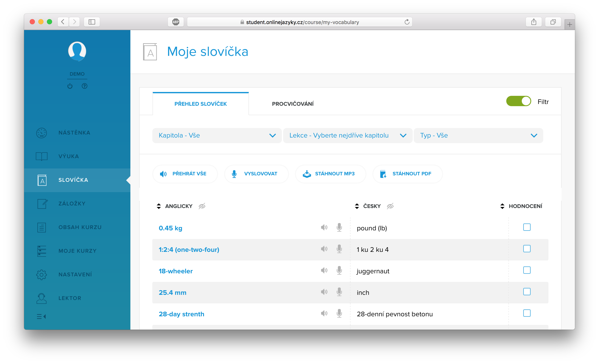Play audio for 0.45 kg
This screenshot has width=599, height=364.
pyautogui.click(x=324, y=228)
